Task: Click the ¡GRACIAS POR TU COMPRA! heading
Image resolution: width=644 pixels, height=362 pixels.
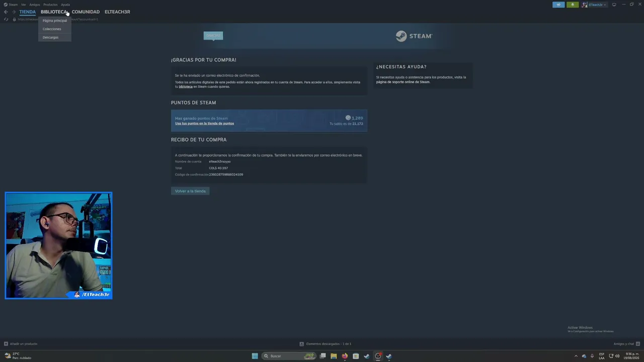Action: pyautogui.click(x=204, y=60)
